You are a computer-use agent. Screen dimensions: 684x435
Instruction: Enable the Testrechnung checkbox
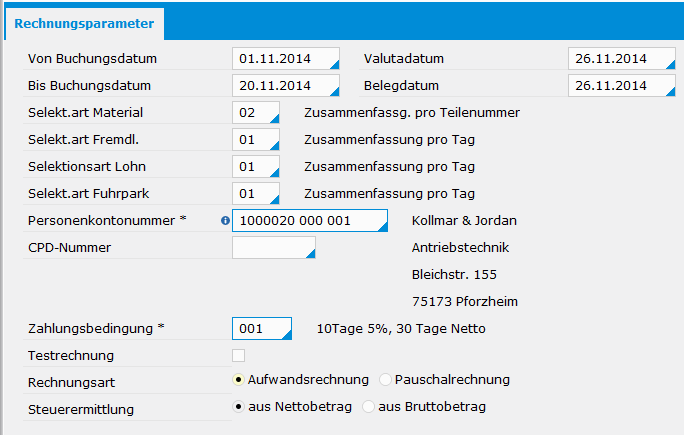pos(239,355)
